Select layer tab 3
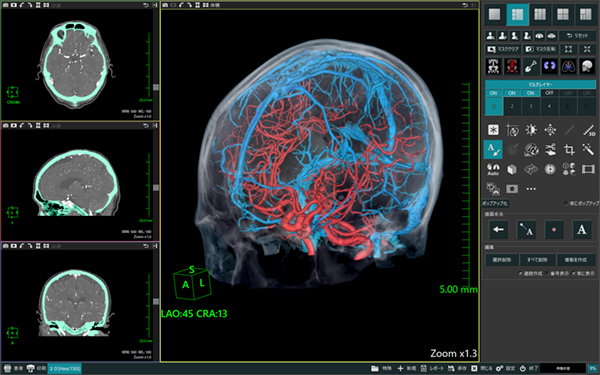The image size is (600, 375). point(530,106)
